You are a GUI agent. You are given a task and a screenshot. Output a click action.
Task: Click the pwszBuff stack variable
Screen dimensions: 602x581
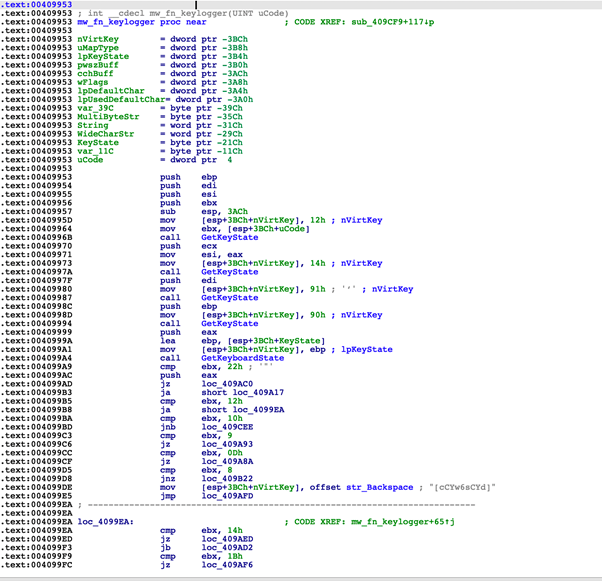coord(98,65)
